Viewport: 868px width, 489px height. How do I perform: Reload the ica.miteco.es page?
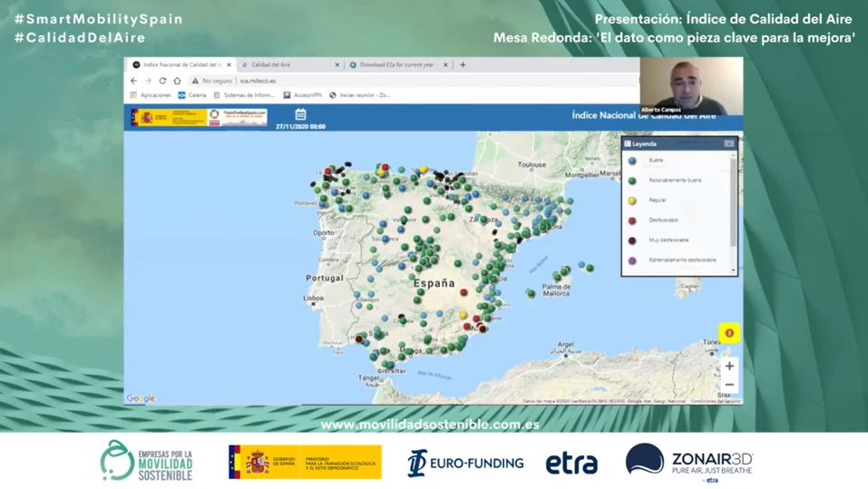point(162,81)
